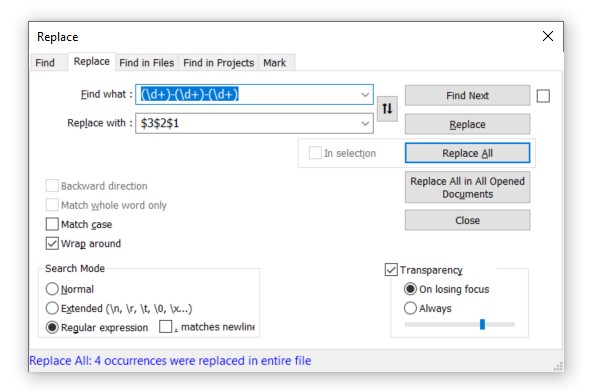
Task: Open the Find in Projects tab
Action: (219, 62)
